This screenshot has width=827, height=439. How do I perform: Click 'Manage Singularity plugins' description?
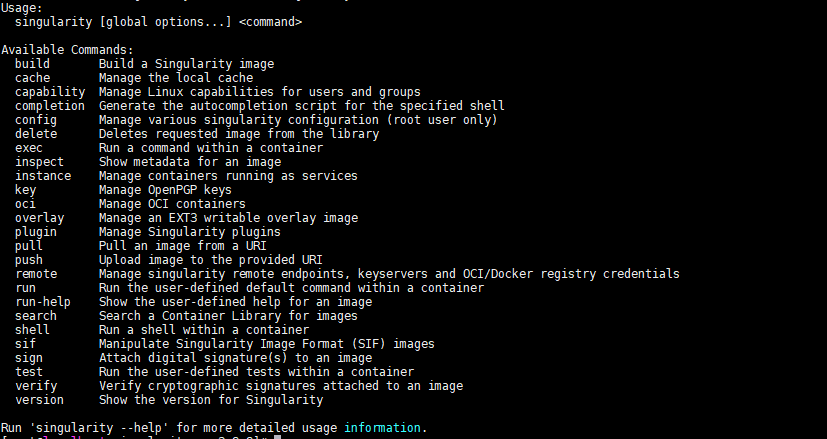pos(189,232)
